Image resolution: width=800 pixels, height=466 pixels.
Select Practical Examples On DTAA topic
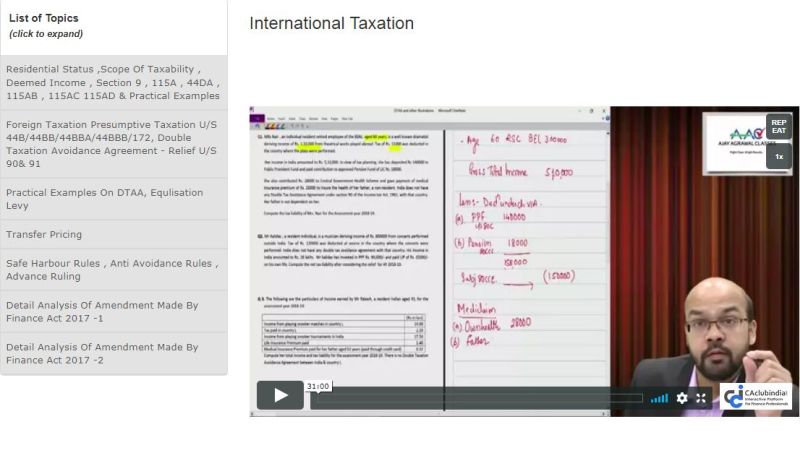[113, 198]
